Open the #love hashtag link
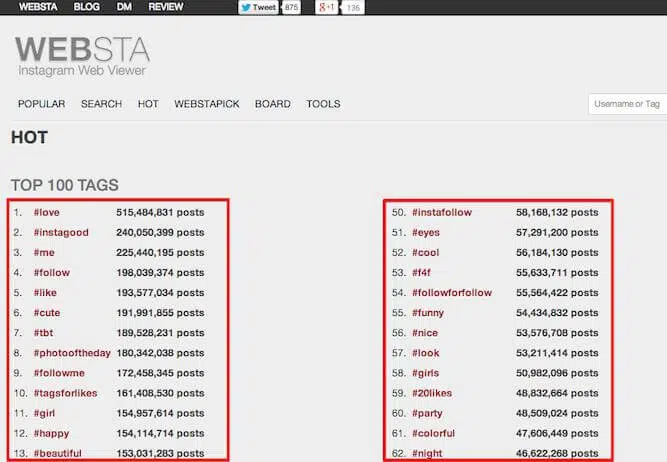Viewport: 667px width, 462px height. pyautogui.click(x=48, y=213)
